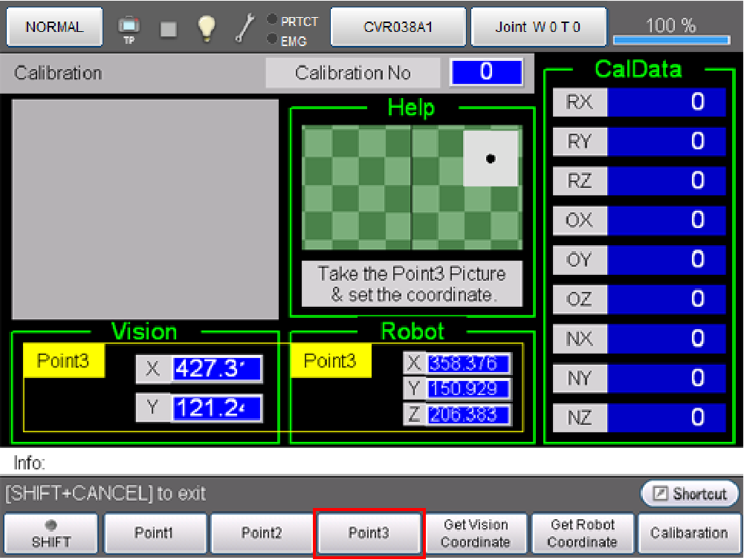Select the Point2 tab
The image size is (744, 560).
point(262,533)
